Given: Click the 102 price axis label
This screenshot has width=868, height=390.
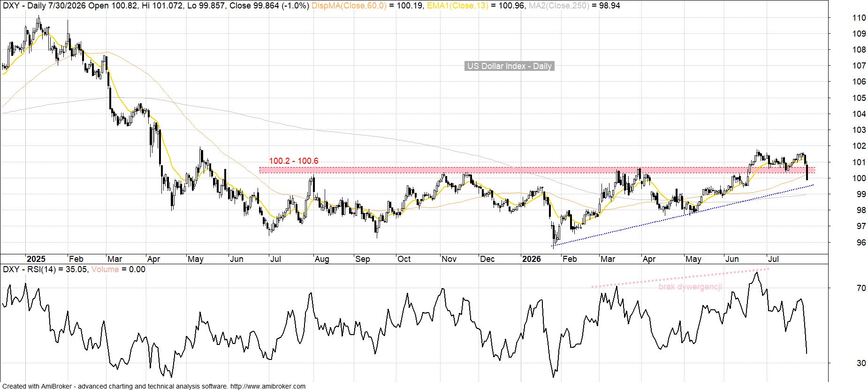Looking at the screenshot, I should pos(859,146).
